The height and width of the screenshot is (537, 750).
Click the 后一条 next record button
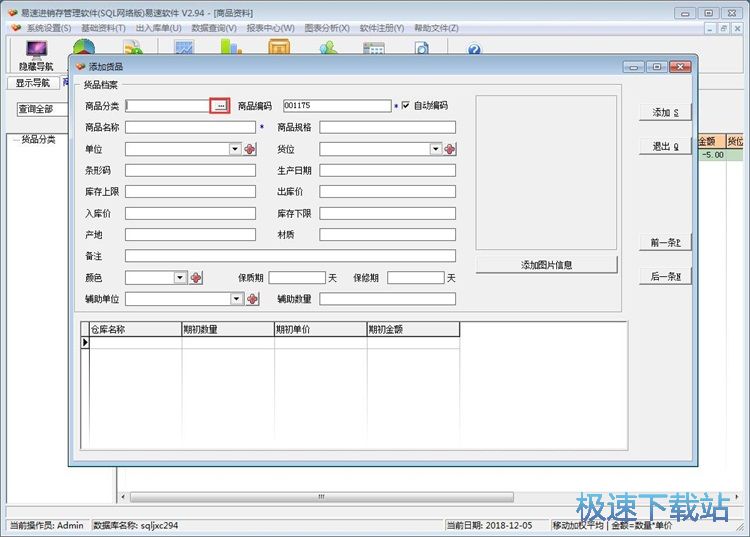(665, 277)
